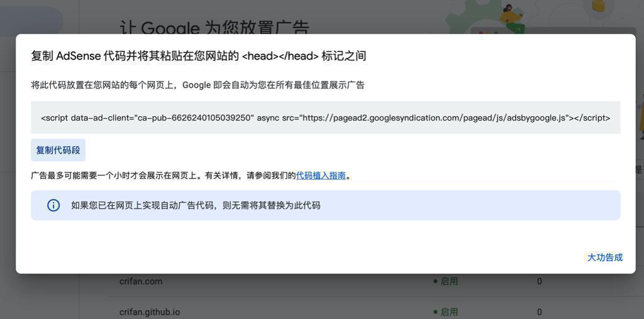Click 启用 status beside crifan.com
The width and height of the screenshot is (644, 319).
click(x=446, y=281)
